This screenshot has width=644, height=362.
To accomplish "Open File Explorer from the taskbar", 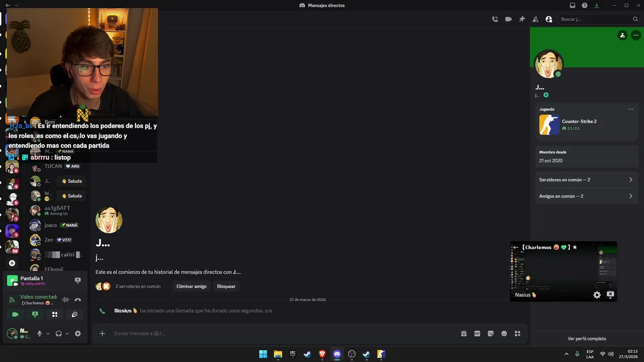I will (x=278, y=354).
